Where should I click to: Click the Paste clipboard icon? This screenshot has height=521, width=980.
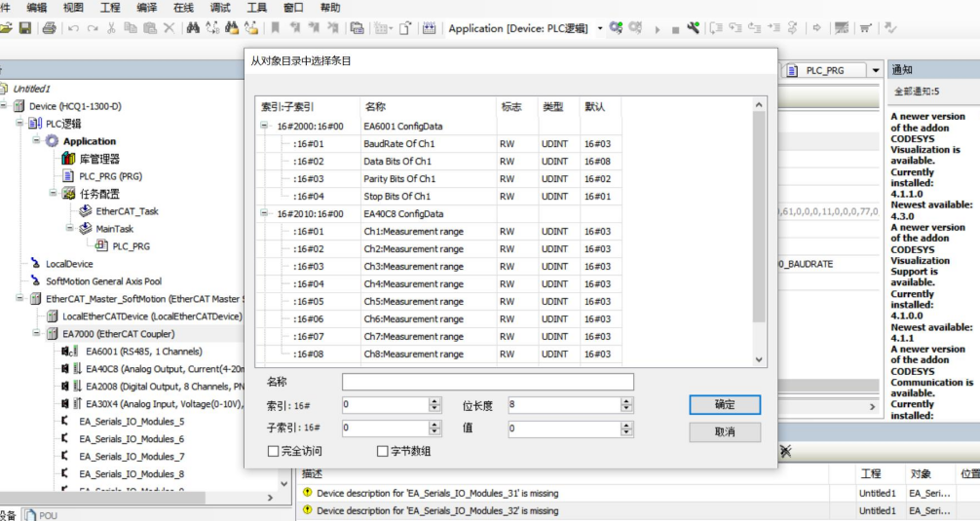[x=149, y=28]
